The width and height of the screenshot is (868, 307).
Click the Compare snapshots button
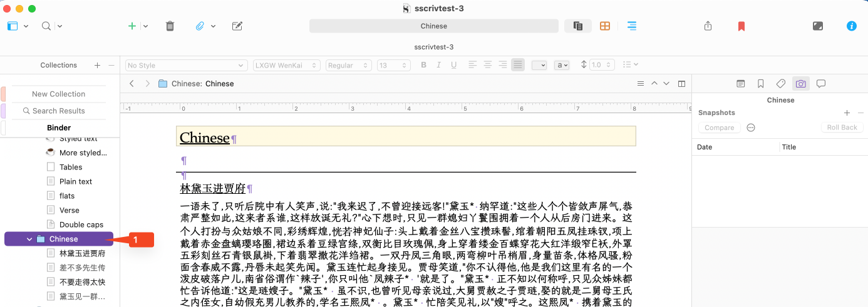point(720,128)
